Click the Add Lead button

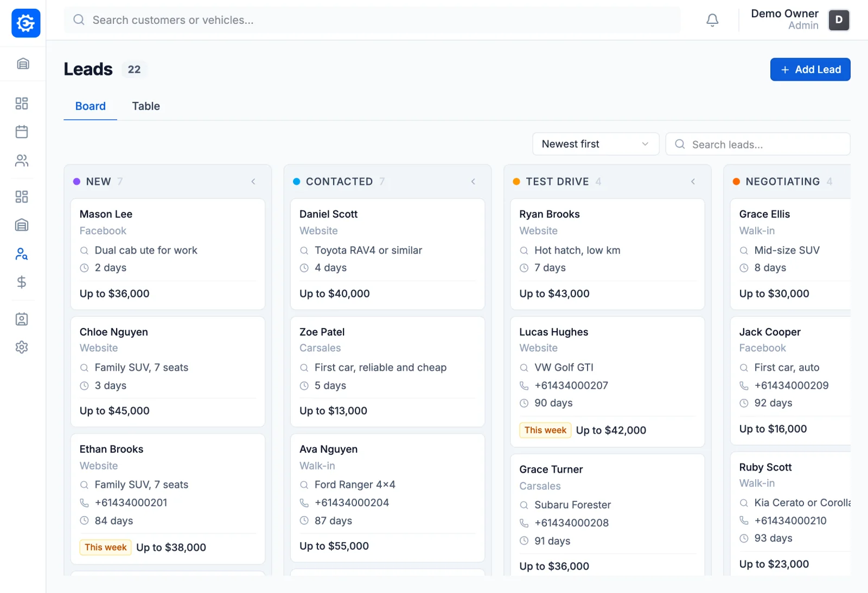[810, 69]
